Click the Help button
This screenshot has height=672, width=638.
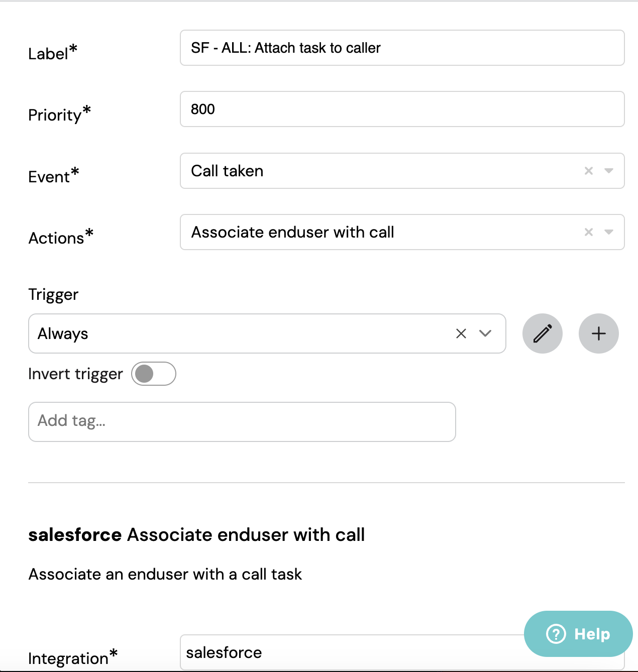click(578, 634)
